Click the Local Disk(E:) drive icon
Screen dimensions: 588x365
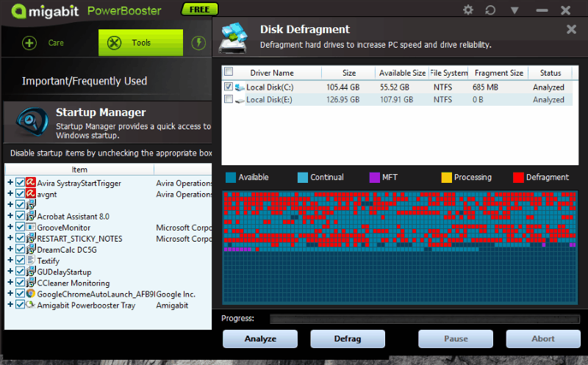click(x=240, y=100)
